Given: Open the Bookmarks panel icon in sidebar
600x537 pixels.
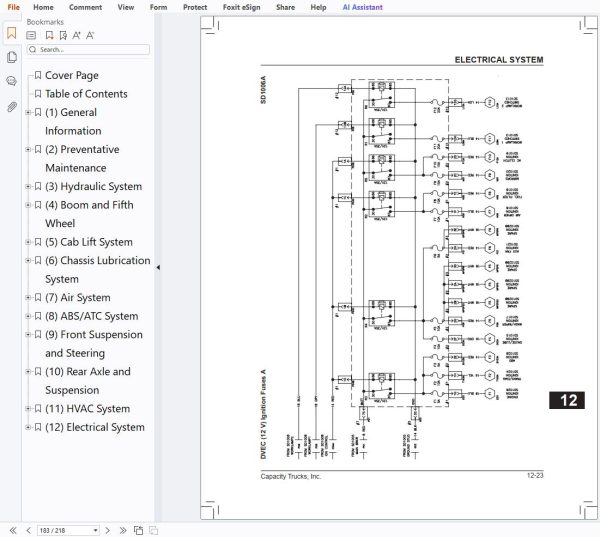Looking at the screenshot, I should (x=11, y=33).
